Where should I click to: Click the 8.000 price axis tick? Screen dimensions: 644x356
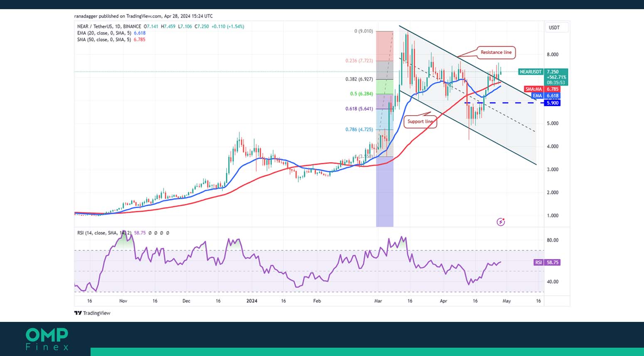coord(553,54)
